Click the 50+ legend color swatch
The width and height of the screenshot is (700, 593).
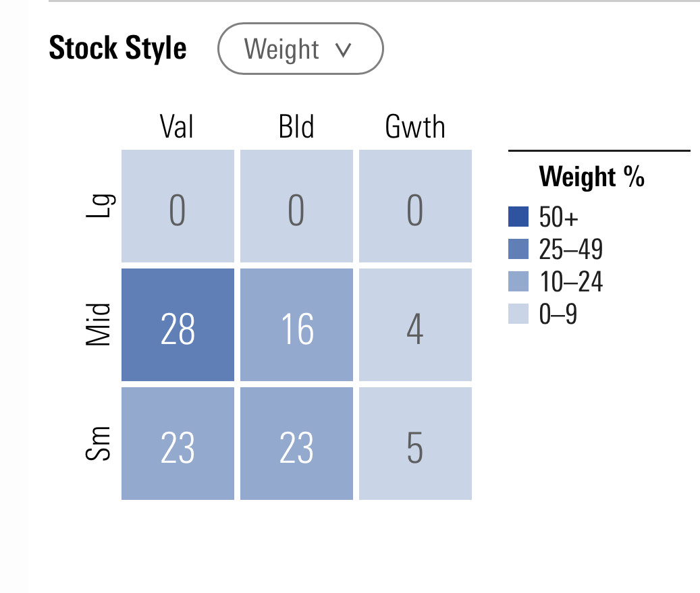click(x=518, y=217)
